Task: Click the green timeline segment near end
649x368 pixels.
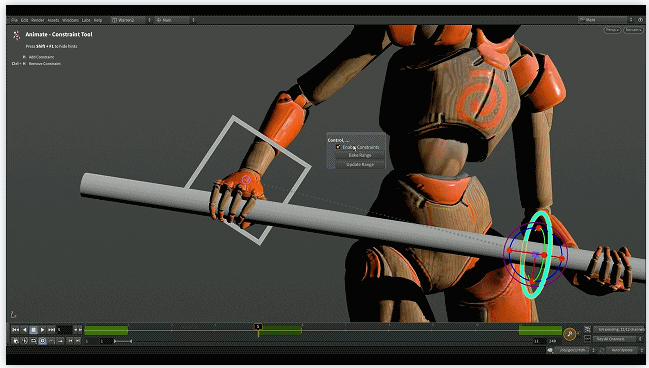Action: click(x=540, y=330)
